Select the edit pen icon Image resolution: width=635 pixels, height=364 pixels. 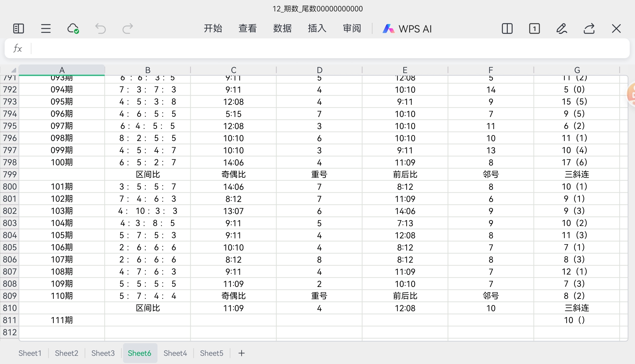[562, 28]
